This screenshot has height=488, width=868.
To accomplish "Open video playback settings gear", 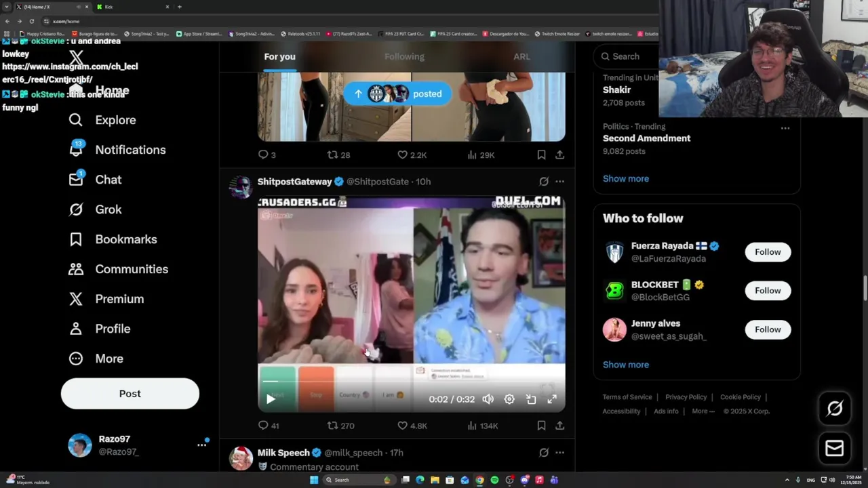I will [x=509, y=399].
